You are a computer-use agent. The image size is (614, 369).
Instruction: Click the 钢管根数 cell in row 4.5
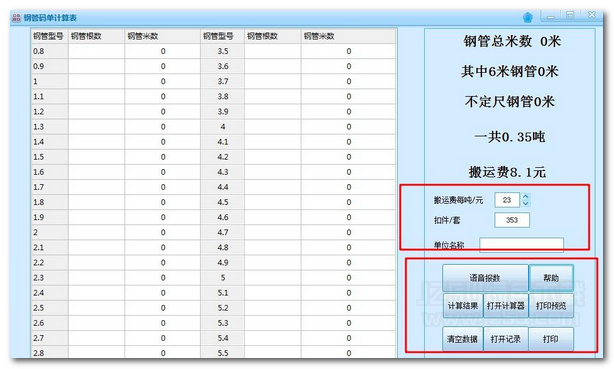pos(273,202)
